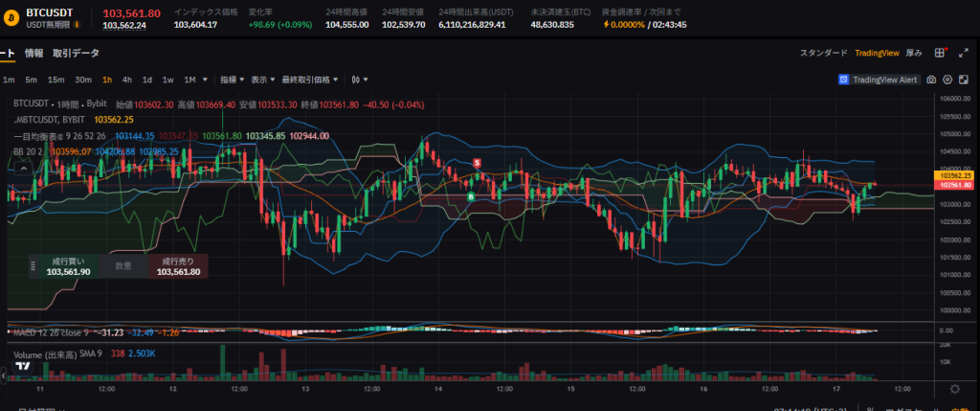Expand chart to fullscreen
980x411 pixels.
(963, 80)
